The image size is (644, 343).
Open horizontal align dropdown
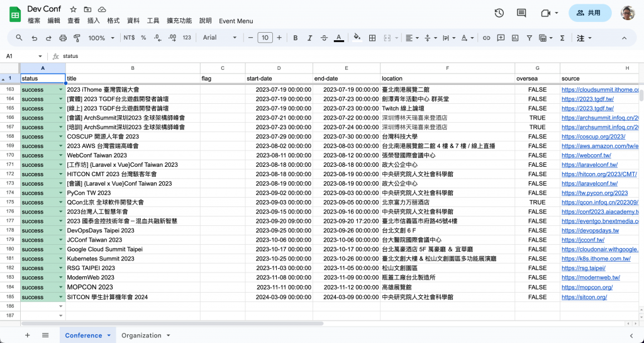(412, 38)
